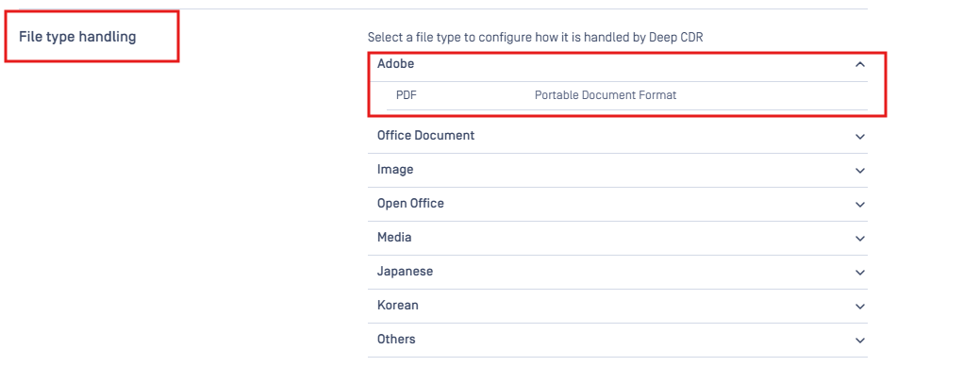Expand Open Office using the down chevron
Screen dimensions: 980x383
[860, 205]
